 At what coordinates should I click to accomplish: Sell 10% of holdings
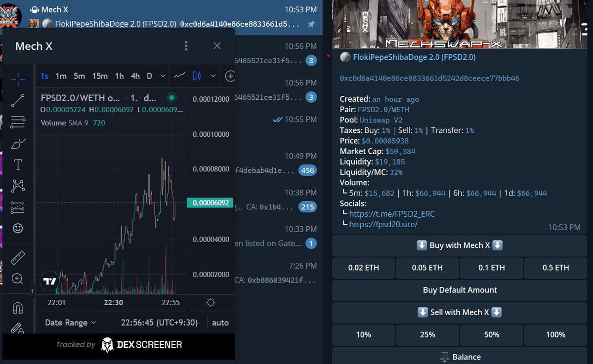364,334
